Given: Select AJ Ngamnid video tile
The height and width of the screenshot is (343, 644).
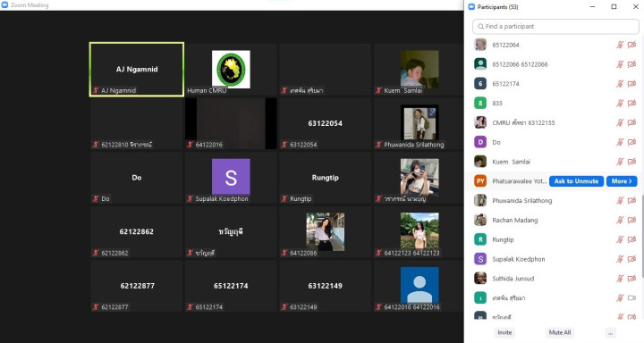Looking at the screenshot, I should (x=137, y=70).
